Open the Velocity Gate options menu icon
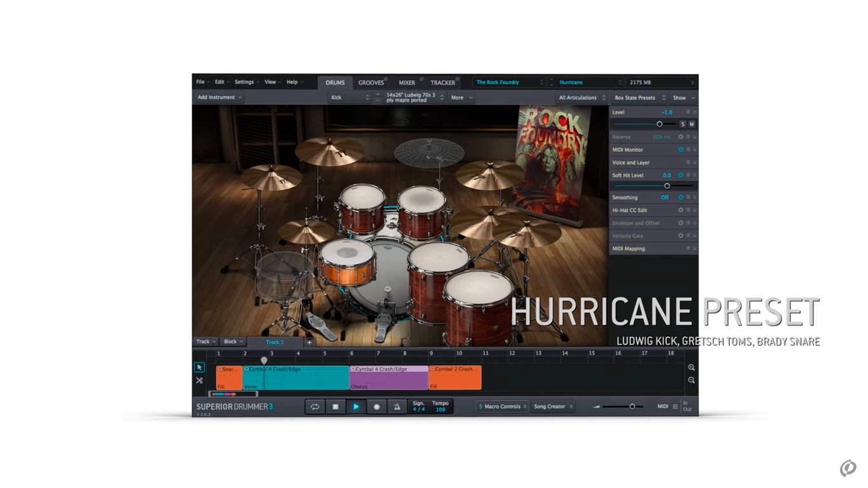868x488 pixels. 688,236
